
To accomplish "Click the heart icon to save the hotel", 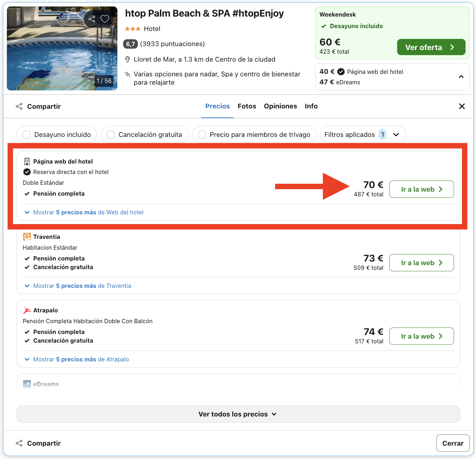I will [x=105, y=19].
